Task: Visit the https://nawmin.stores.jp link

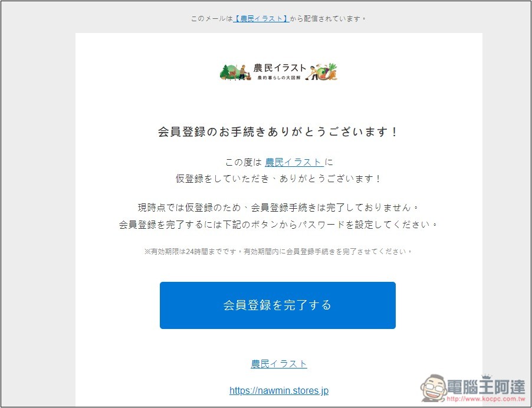Action: [x=279, y=390]
